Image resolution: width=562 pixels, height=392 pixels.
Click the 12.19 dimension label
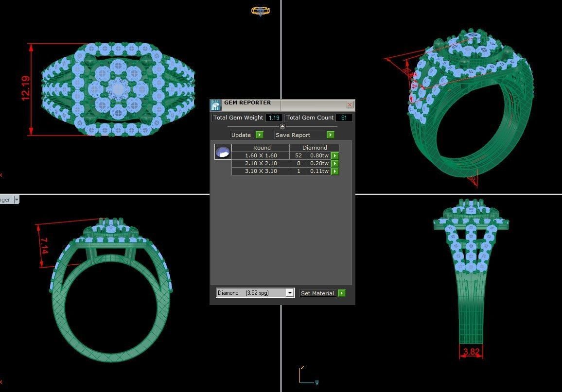(x=26, y=88)
